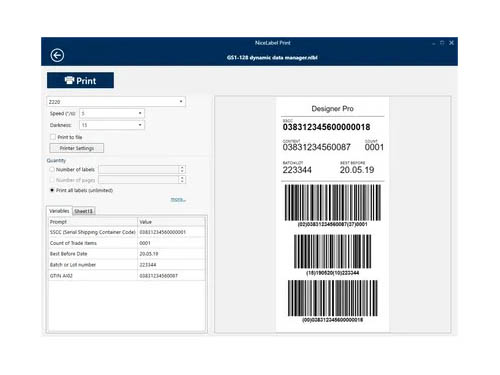Open the printer selection dropdown showing ZZ20
This screenshot has width=500, height=375.
click(x=116, y=102)
